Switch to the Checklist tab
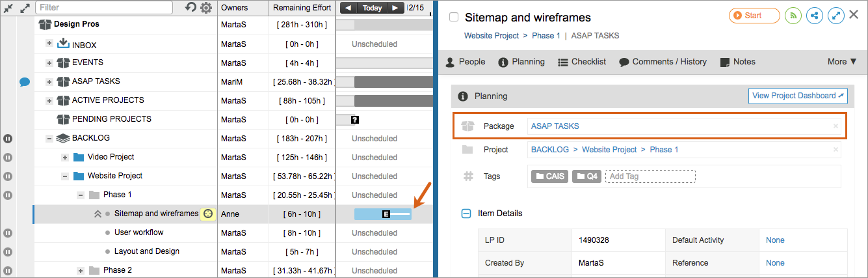This screenshot has height=278, width=868. (581, 62)
